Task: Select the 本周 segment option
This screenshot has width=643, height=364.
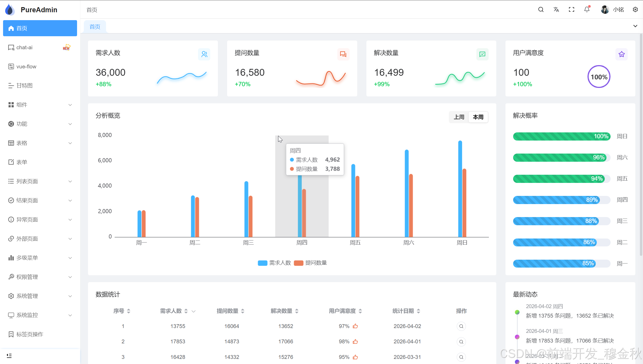Action: click(x=478, y=117)
